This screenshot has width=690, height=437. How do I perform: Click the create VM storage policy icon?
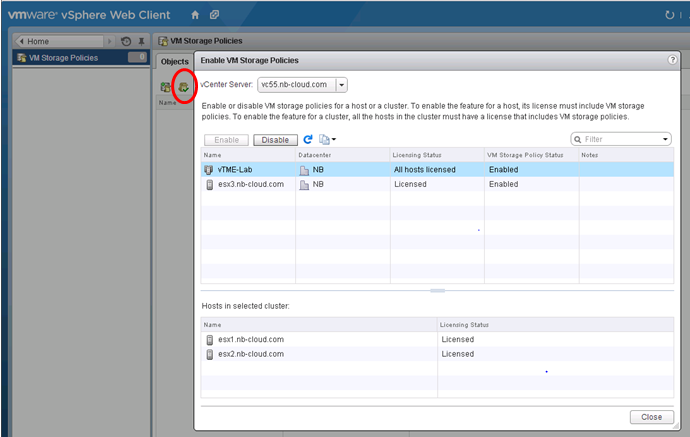[x=165, y=87]
